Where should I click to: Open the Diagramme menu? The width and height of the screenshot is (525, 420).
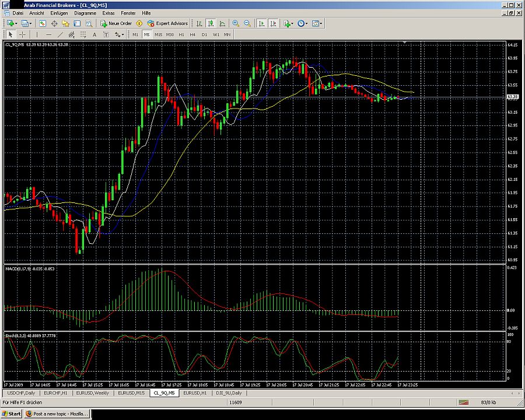(x=85, y=12)
